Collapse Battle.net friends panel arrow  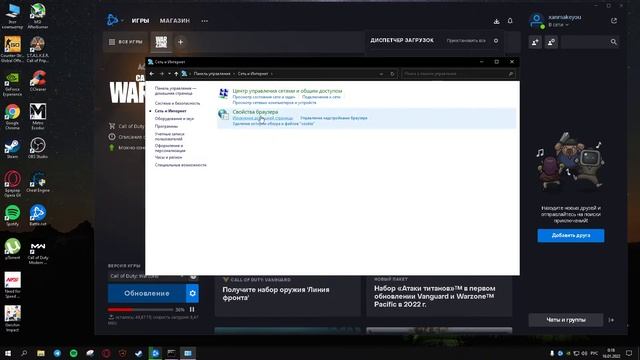pos(611,320)
